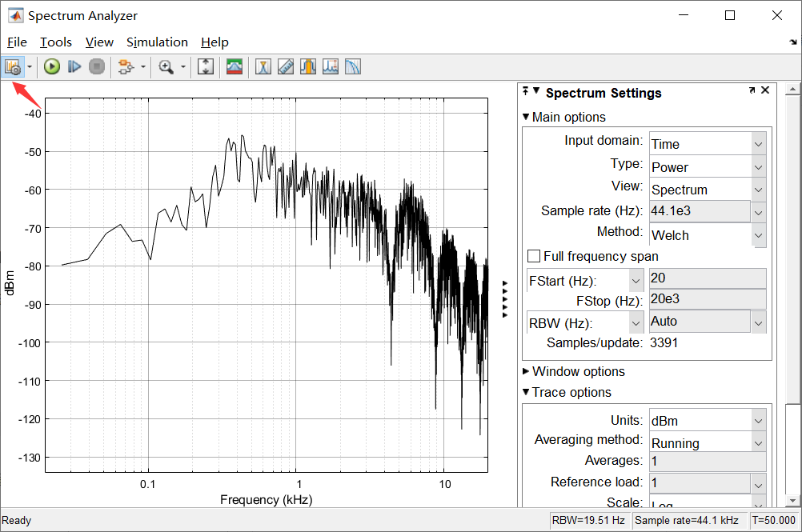
Task: Click the T=50.000 status entry
Action: [773, 520]
